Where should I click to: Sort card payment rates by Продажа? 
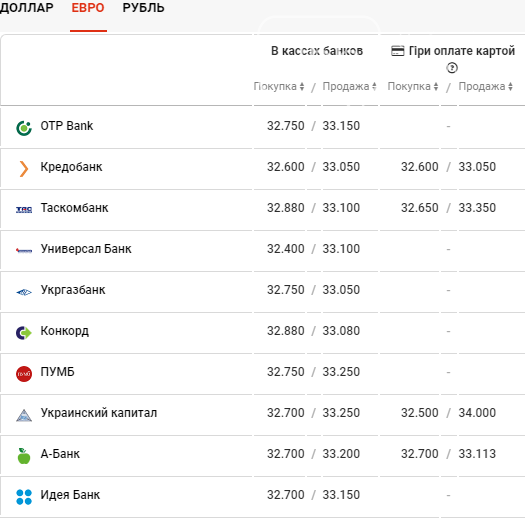485,86
